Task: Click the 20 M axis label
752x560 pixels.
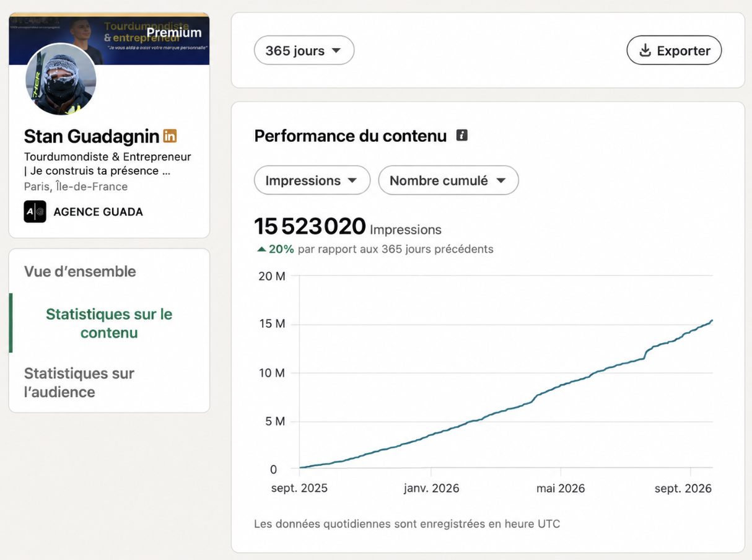Action: click(272, 276)
